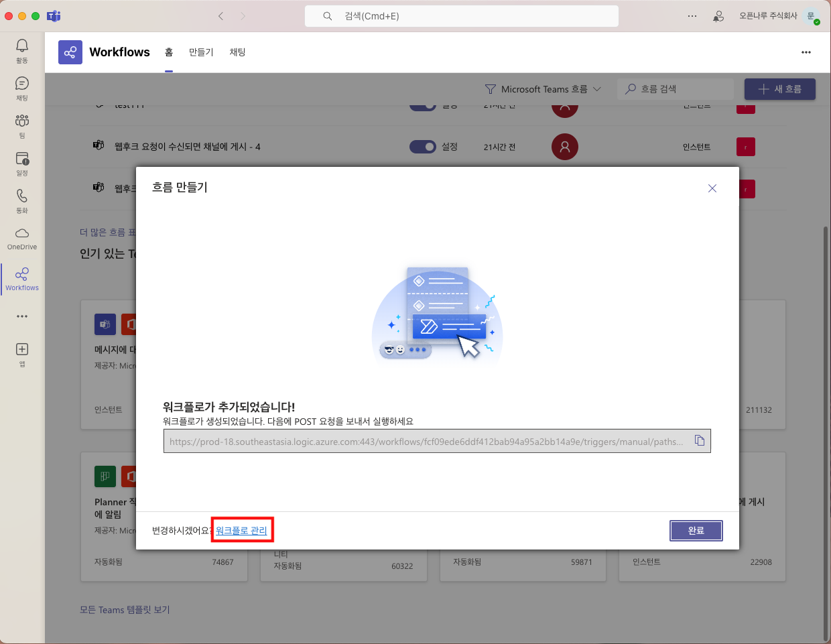Click the 완료 button
Screen dimensions: 831x644
(x=696, y=530)
